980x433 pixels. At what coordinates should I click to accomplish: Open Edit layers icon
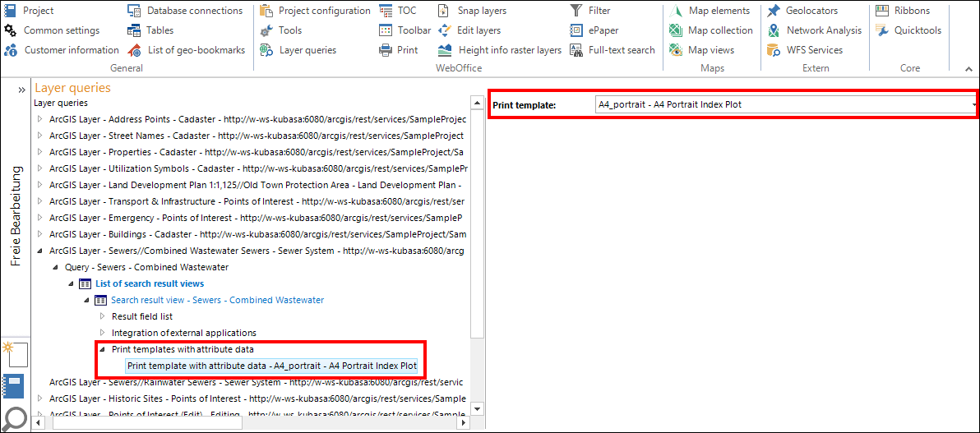pyautogui.click(x=444, y=30)
